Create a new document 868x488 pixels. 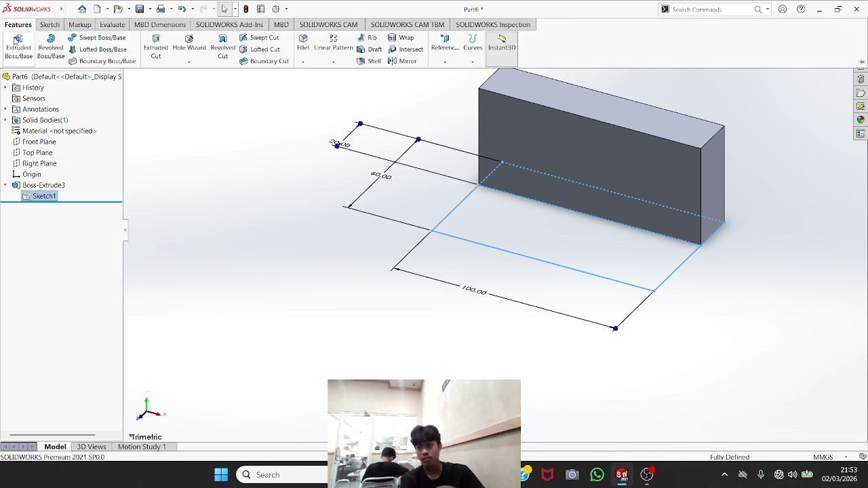[x=97, y=9]
